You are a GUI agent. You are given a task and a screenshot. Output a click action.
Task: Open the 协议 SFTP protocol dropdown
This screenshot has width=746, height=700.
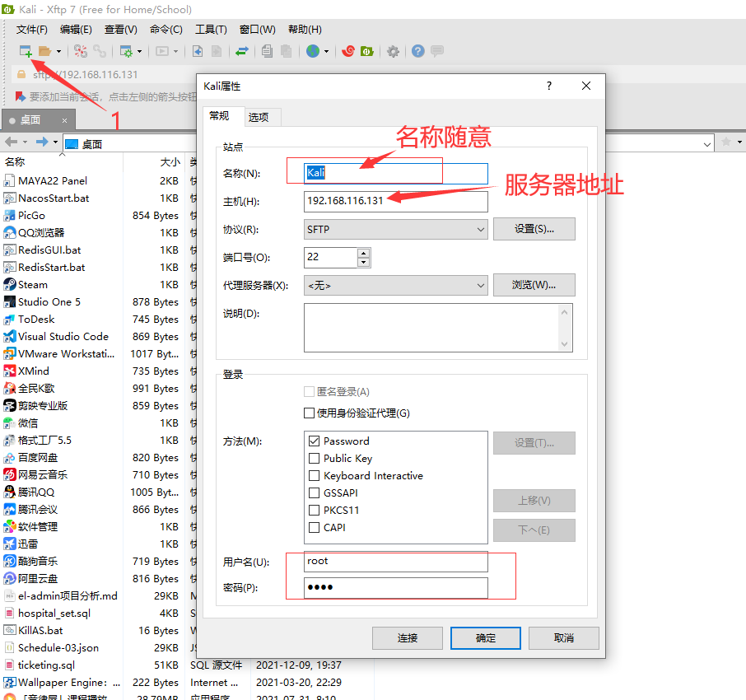coord(396,230)
